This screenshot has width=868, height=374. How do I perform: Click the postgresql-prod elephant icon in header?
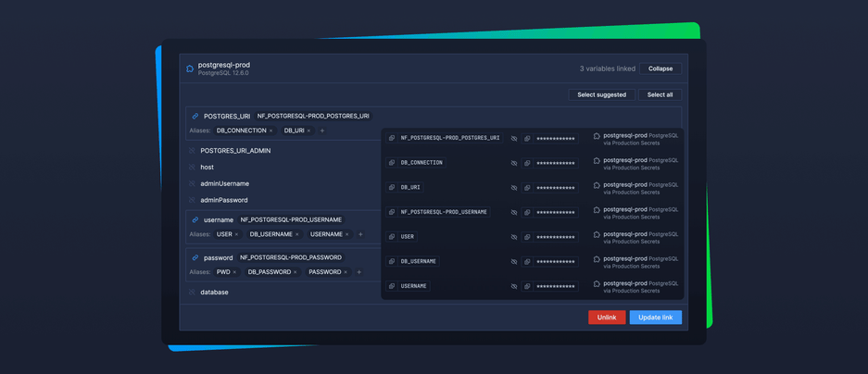[x=190, y=69]
